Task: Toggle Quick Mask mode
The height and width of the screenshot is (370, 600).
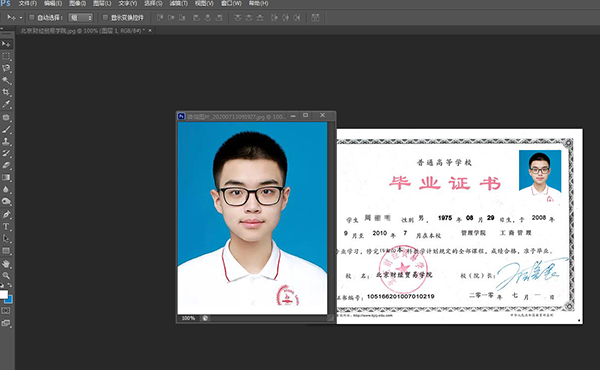Action: click(x=6, y=311)
